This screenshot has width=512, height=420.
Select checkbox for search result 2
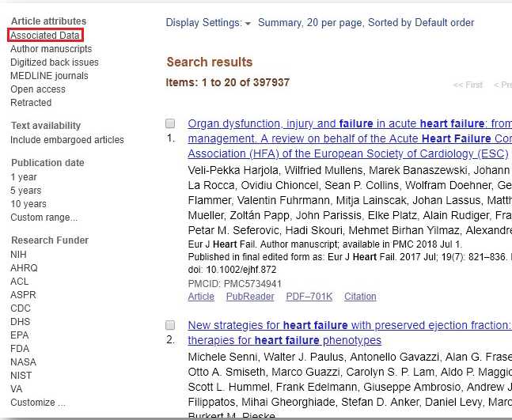(x=170, y=325)
